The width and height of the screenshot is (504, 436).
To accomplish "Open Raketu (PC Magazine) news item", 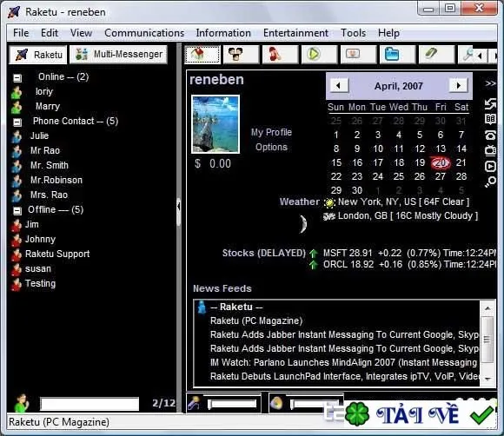I will pyautogui.click(x=256, y=320).
